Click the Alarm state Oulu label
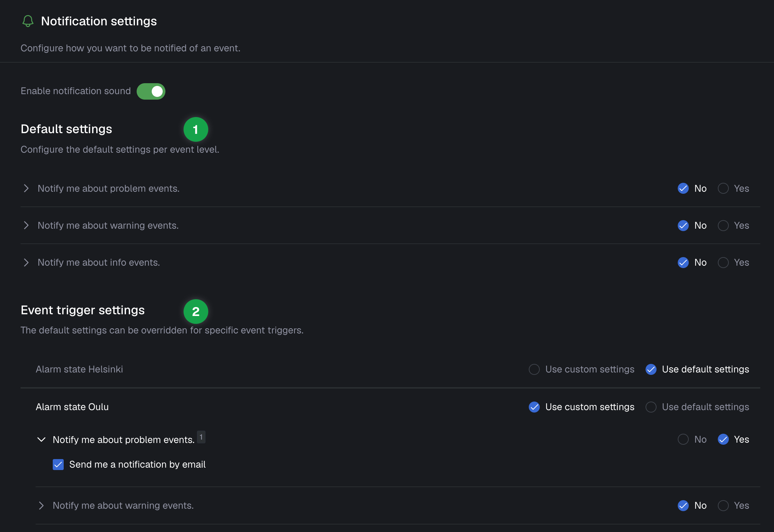This screenshot has width=774, height=532. 72,407
